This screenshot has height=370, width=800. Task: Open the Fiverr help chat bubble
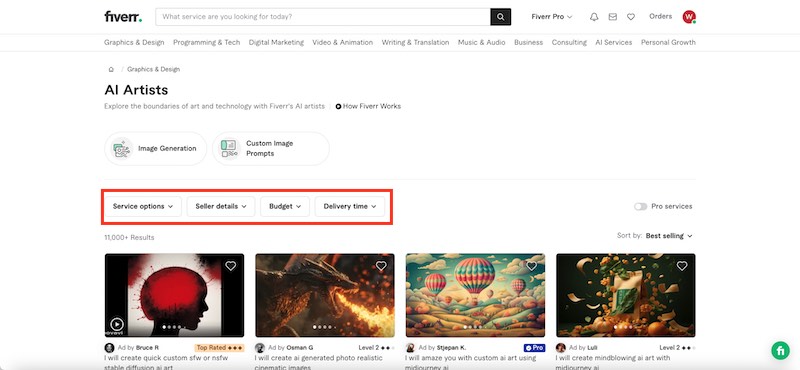[780, 351]
